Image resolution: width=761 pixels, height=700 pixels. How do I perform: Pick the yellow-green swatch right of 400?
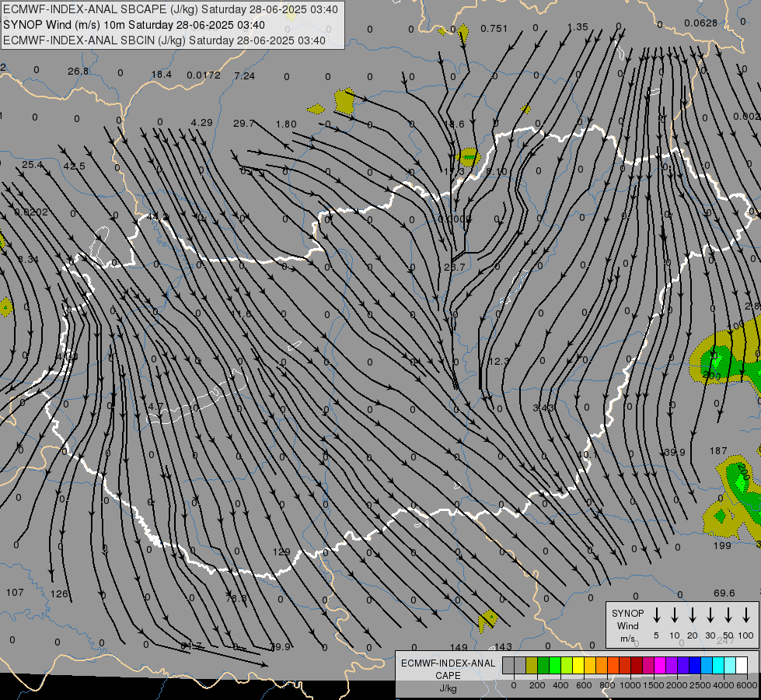(567, 665)
